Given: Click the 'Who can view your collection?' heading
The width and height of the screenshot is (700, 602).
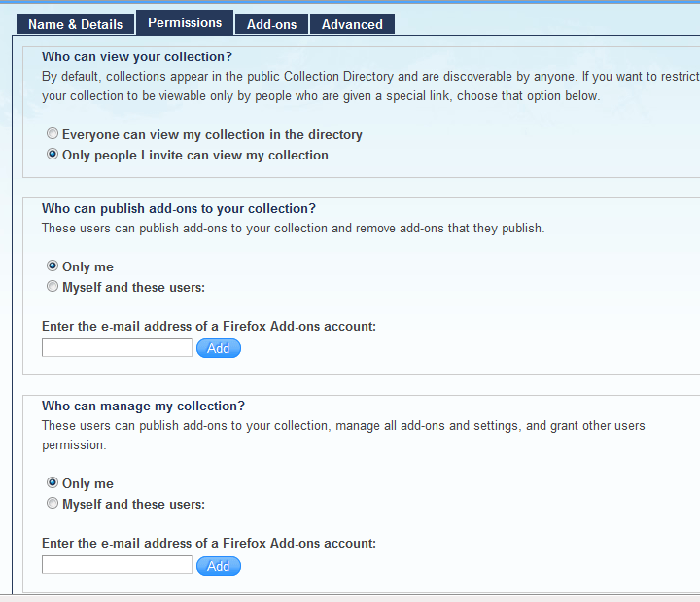Looking at the screenshot, I should click(x=137, y=57).
